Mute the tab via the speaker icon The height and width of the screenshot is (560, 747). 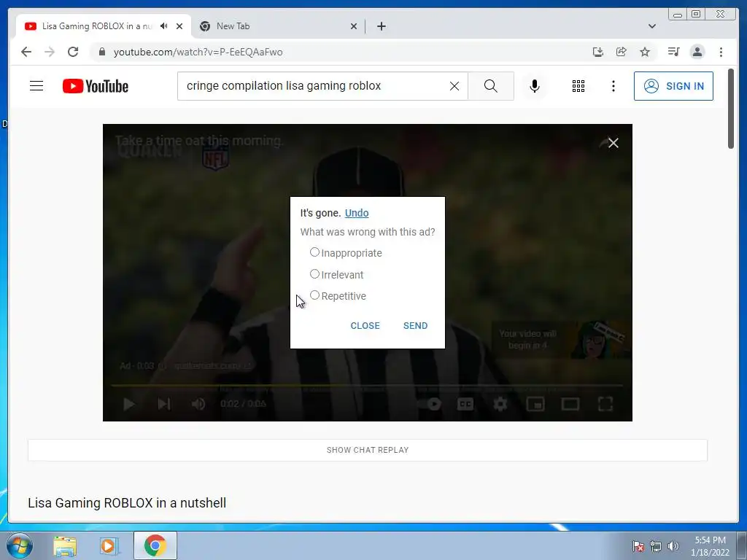click(x=164, y=26)
